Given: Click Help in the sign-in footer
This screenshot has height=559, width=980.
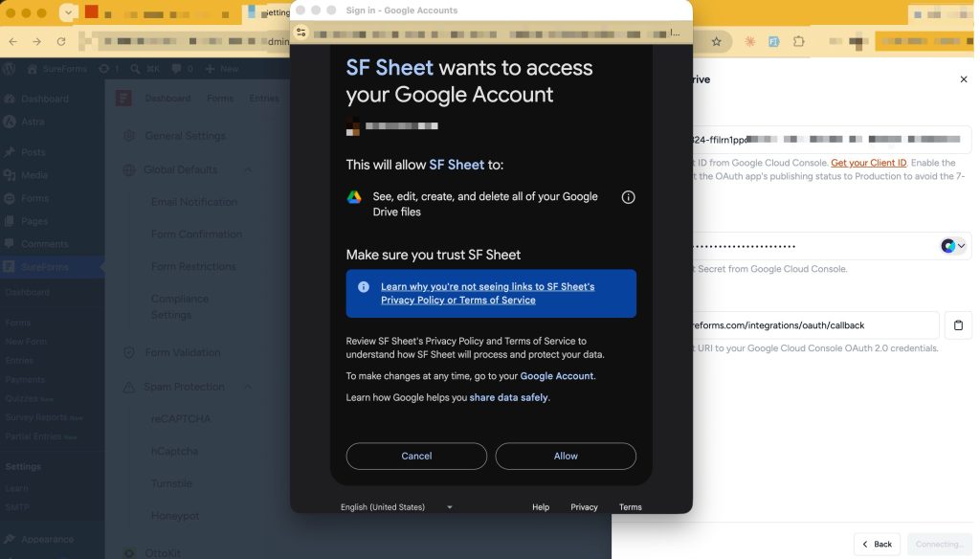Looking at the screenshot, I should pyautogui.click(x=541, y=507).
